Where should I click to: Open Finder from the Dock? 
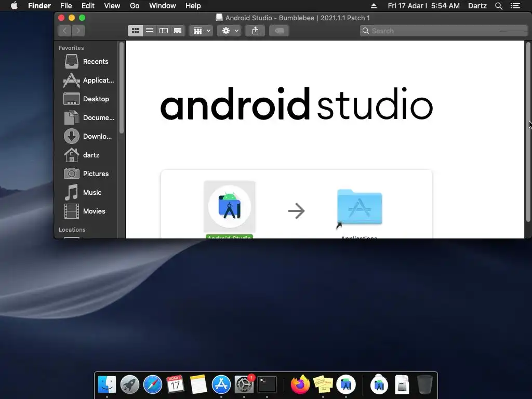[x=107, y=384]
